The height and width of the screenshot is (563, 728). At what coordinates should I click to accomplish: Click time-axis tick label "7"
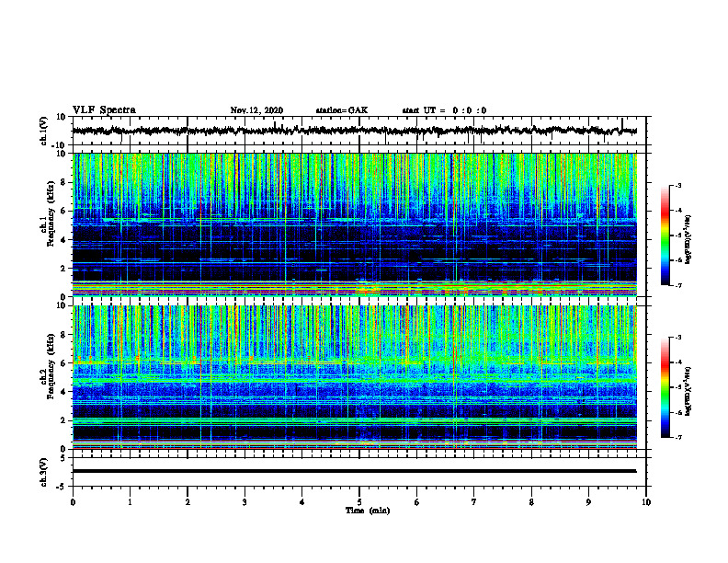[x=474, y=502]
